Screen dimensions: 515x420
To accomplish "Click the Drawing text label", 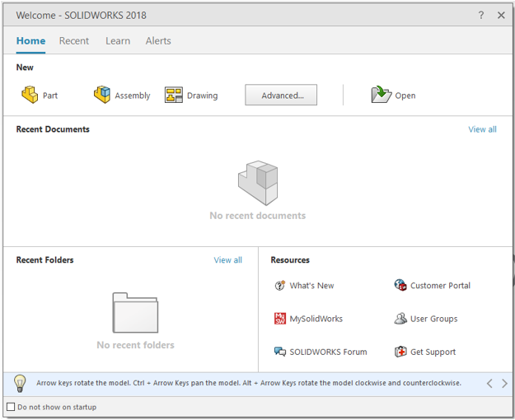I will [x=203, y=96].
